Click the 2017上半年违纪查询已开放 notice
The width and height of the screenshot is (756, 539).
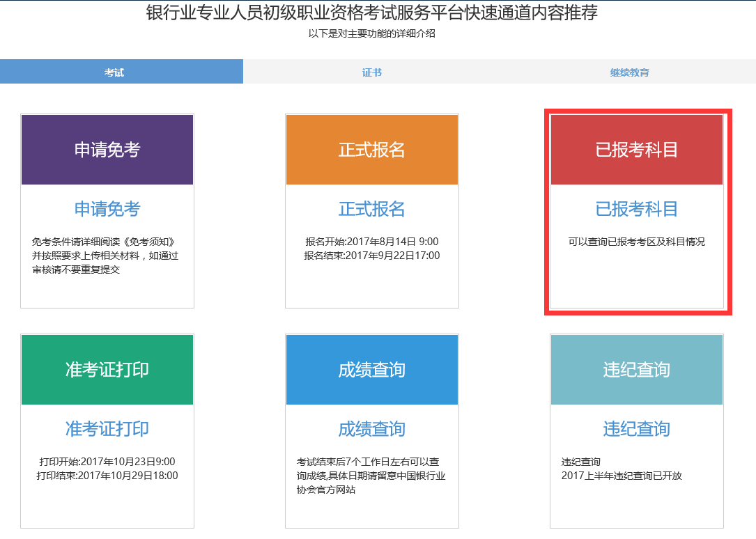pos(622,476)
